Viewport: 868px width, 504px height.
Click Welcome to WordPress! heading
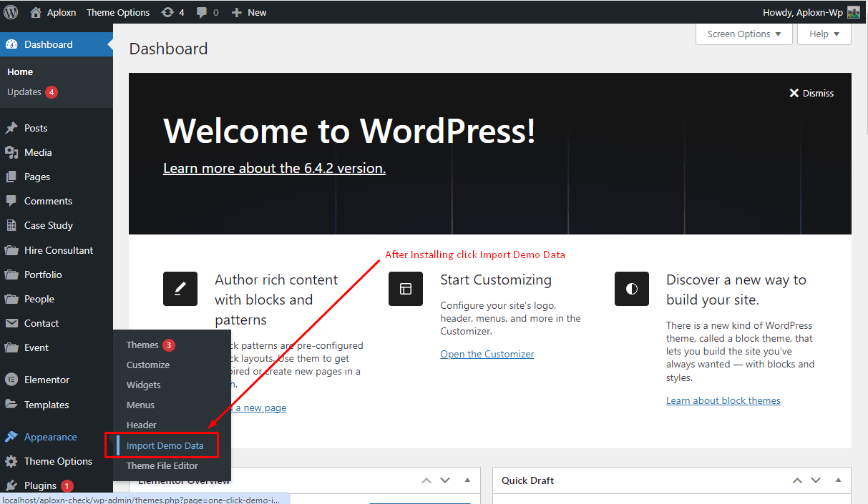click(x=349, y=131)
